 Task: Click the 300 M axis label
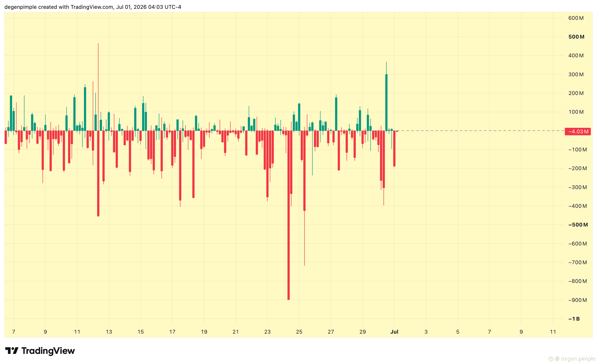[576, 74]
